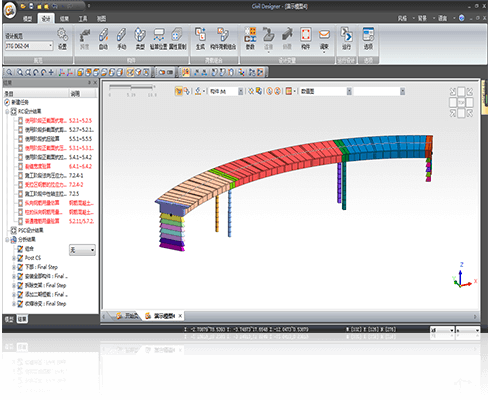Open the JTG D62-04 design code dropdown
The height and width of the screenshot is (400, 490).
point(29,46)
